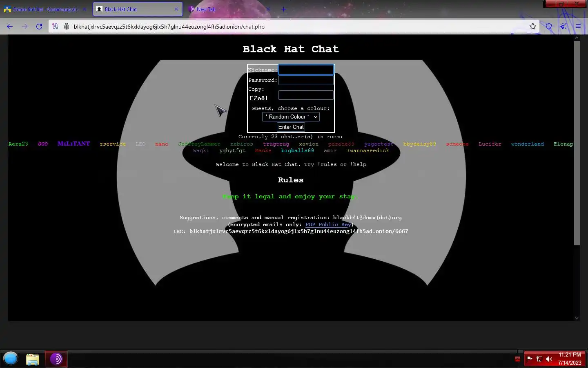Switch to the New Tab tab

[x=229, y=9]
